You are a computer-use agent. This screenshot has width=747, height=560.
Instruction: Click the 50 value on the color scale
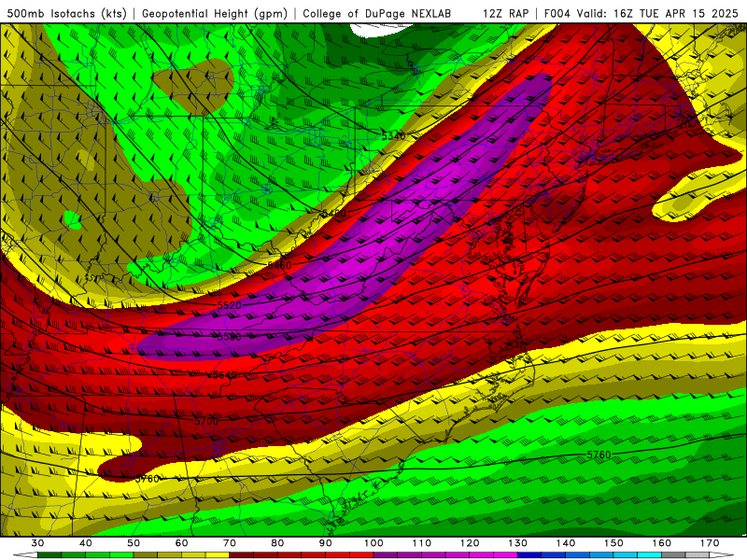[134, 543]
